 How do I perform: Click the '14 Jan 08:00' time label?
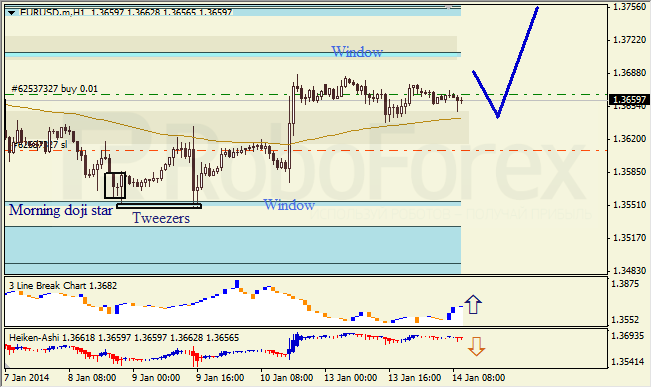click(479, 378)
